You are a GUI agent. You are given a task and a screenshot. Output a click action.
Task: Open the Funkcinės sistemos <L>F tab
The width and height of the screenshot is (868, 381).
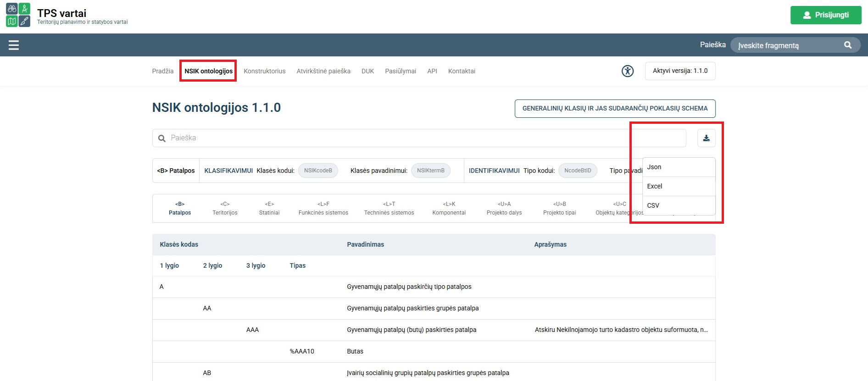click(323, 208)
